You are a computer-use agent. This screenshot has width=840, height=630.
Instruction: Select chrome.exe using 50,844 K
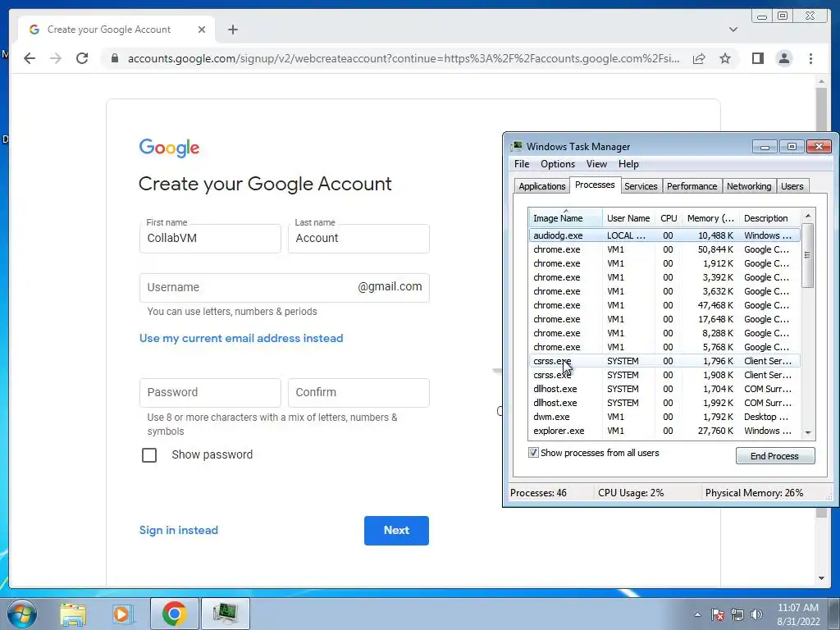tap(664, 249)
